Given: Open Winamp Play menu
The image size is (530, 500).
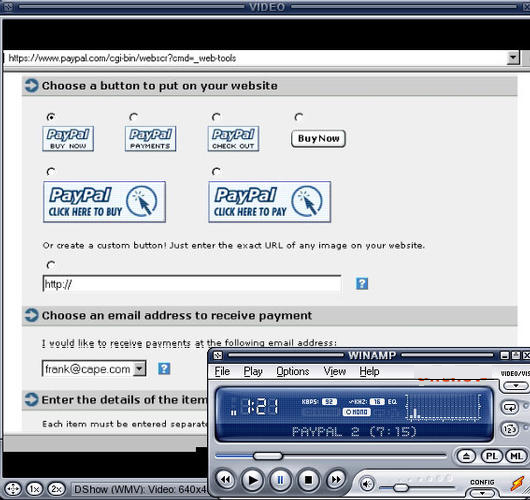Looking at the screenshot, I should point(253,371).
